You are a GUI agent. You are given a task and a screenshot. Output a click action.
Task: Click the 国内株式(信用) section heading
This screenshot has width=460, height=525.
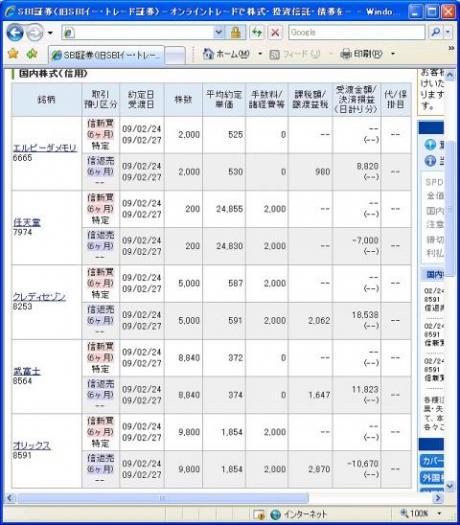[53, 73]
